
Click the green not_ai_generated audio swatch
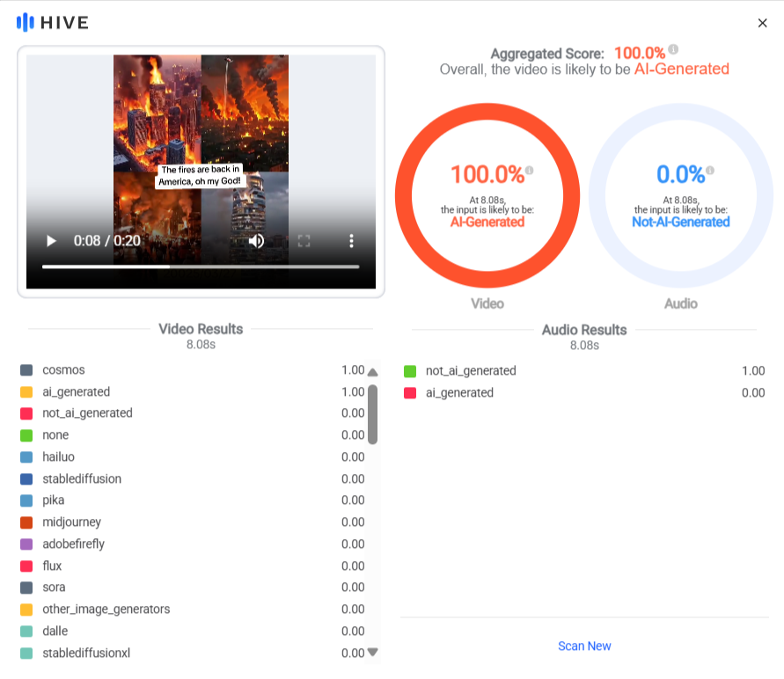tap(410, 371)
